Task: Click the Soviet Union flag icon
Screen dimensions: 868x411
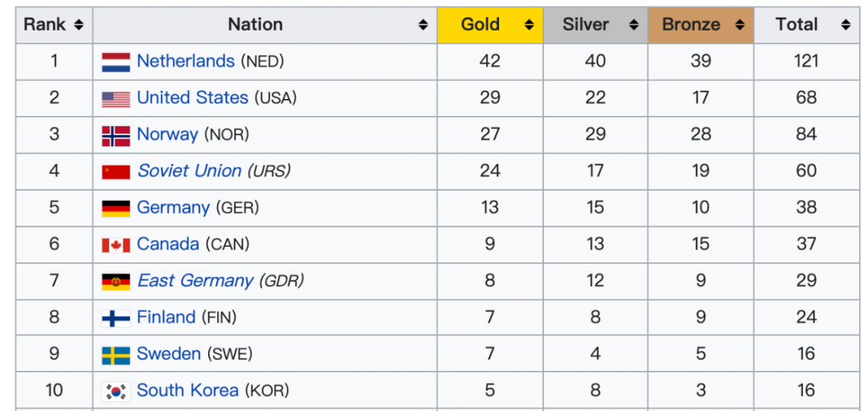Action: click(x=116, y=172)
